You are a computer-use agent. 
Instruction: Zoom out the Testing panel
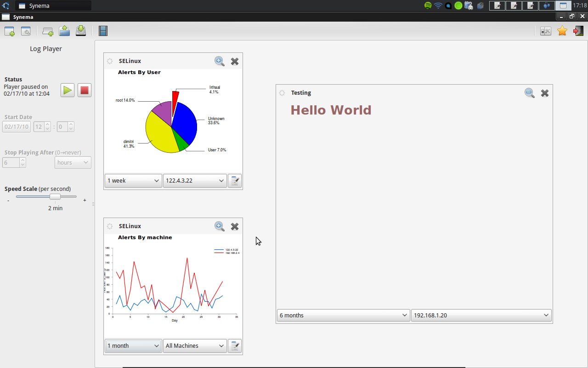(x=530, y=93)
